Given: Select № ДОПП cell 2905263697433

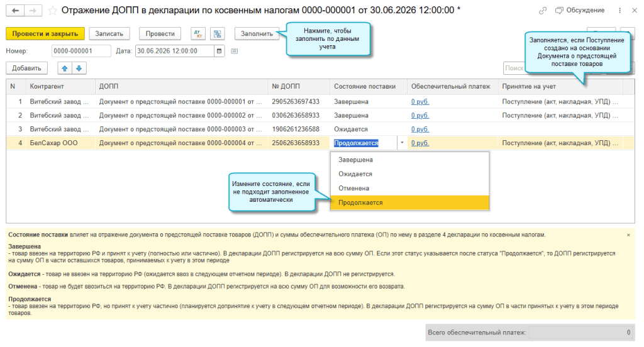Looking at the screenshot, I should pyautogui.click(x=299, y=101).
